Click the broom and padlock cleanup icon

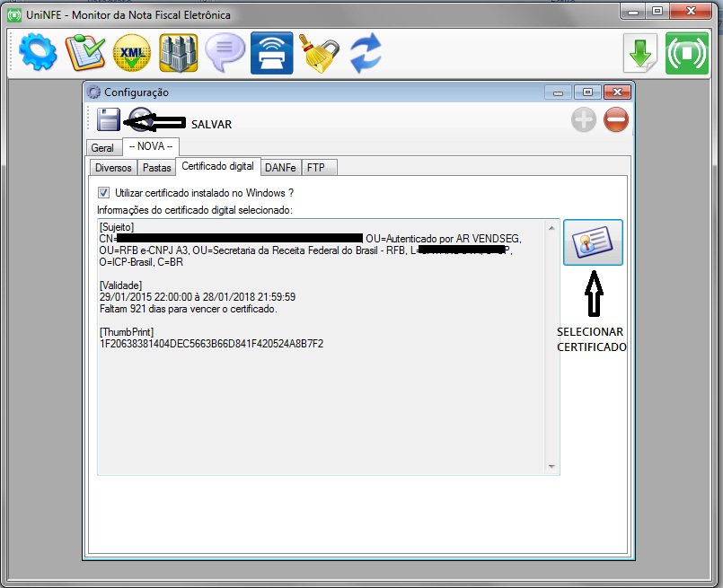pos(319,53)
